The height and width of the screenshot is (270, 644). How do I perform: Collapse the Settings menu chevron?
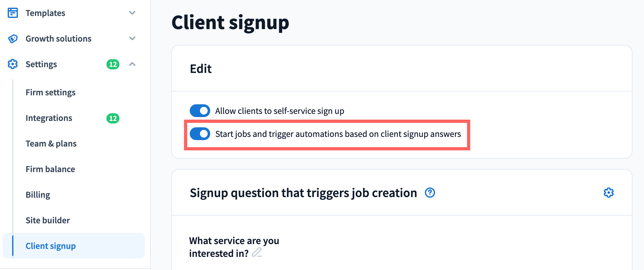tap(132, 64)
